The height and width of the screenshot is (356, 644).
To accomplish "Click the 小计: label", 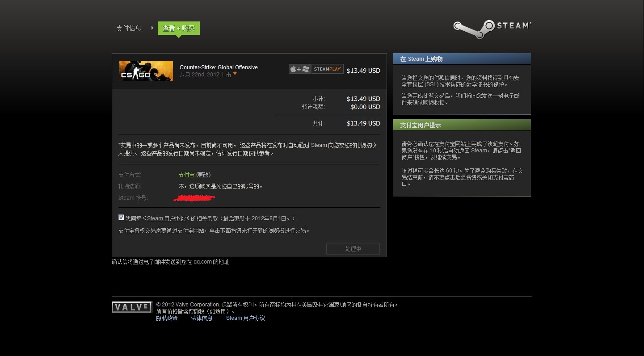I will [319, 99].
